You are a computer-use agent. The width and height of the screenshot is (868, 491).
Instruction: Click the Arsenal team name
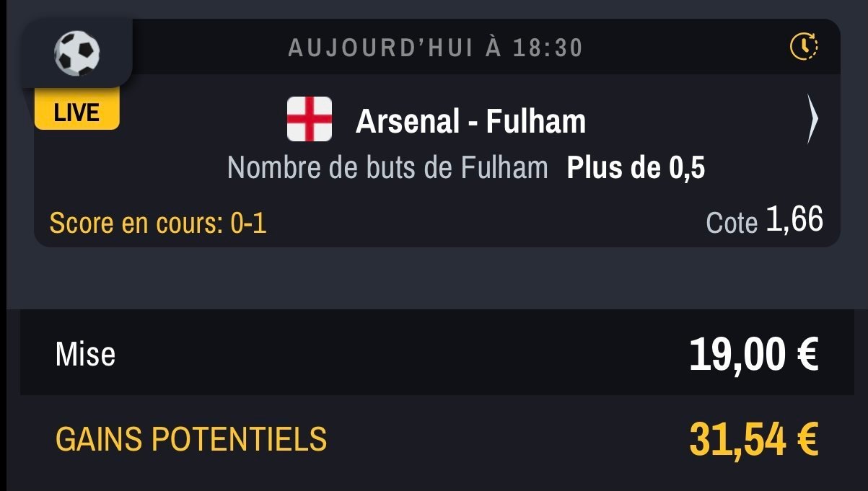[407, 121]
